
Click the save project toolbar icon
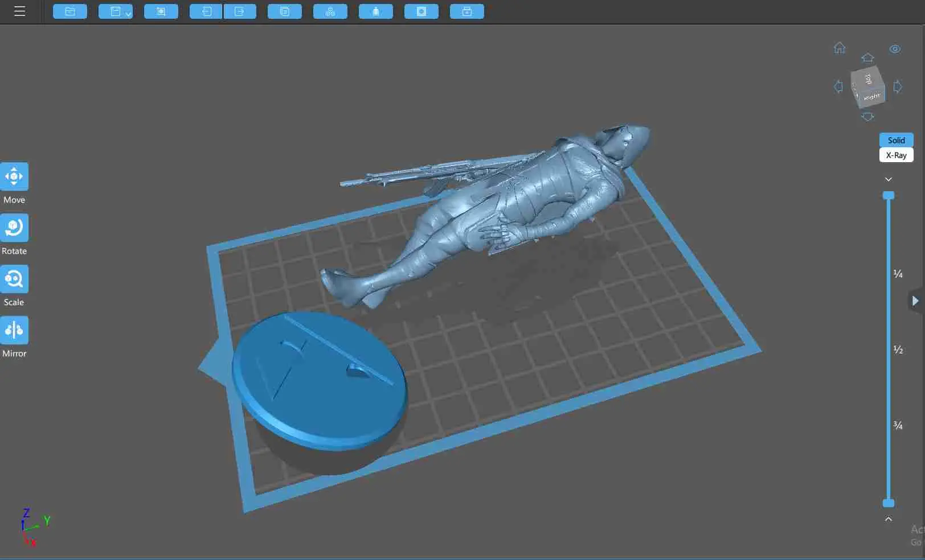point(115,11)
